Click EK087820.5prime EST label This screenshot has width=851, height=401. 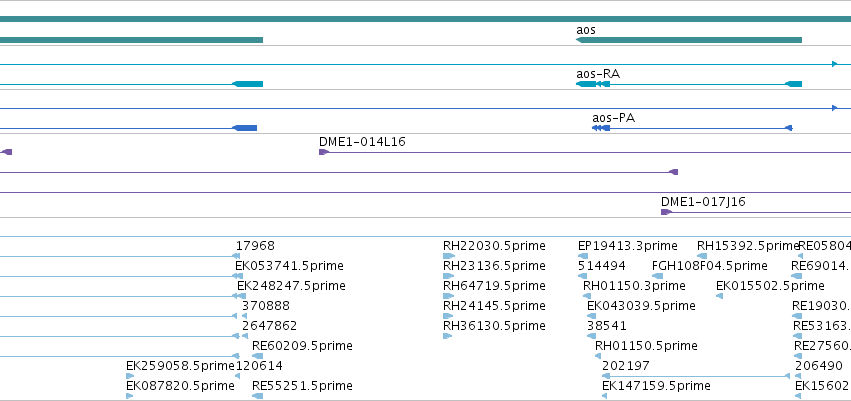(x=180, y=386)
